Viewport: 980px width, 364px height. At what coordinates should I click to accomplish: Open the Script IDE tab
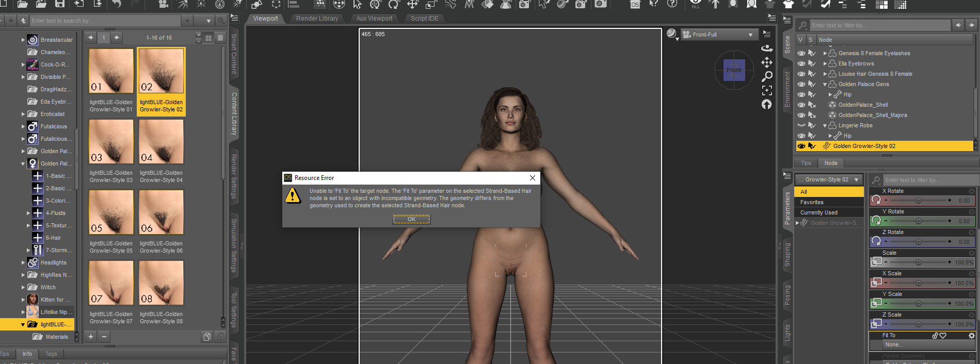(424, 19)
